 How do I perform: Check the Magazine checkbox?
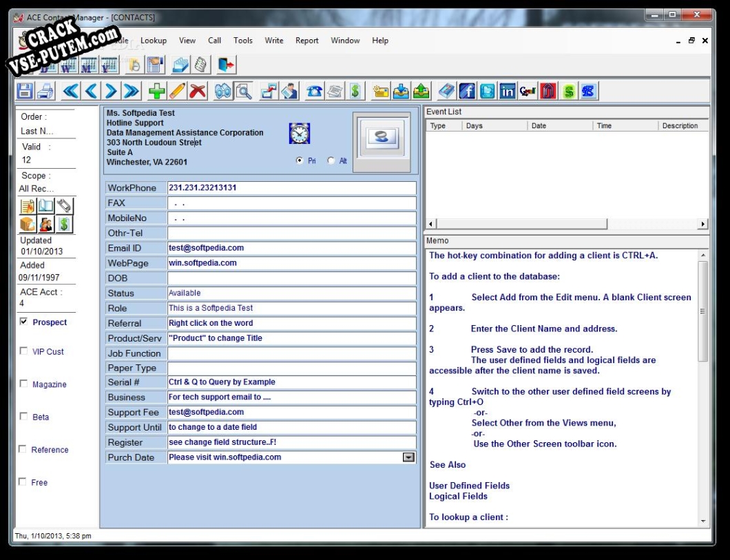23,384
